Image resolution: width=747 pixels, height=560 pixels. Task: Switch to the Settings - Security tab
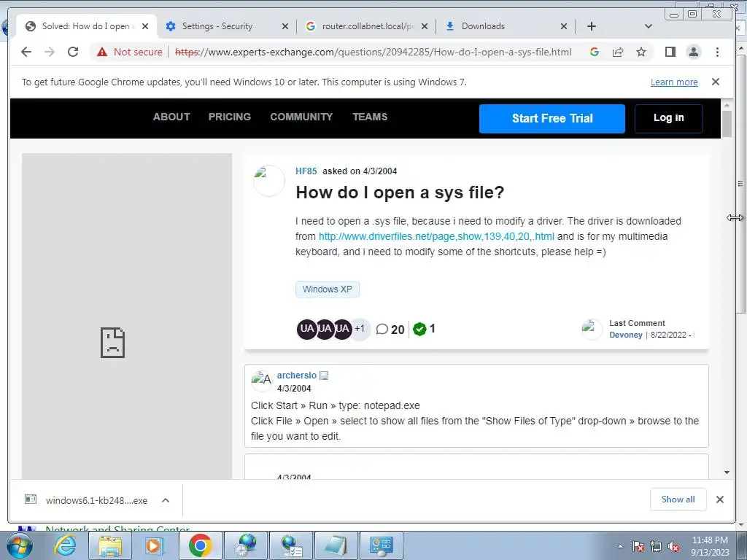(217, 26)
